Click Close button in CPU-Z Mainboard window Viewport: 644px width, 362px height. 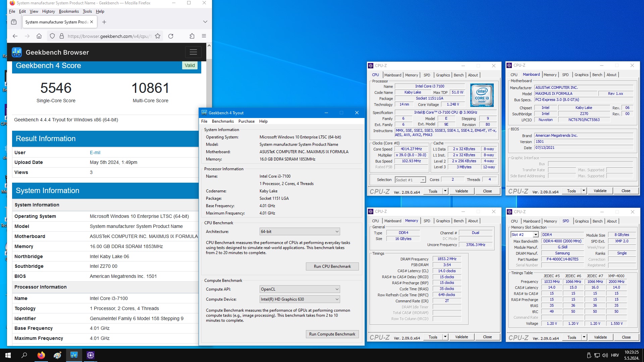pos(626,191)
